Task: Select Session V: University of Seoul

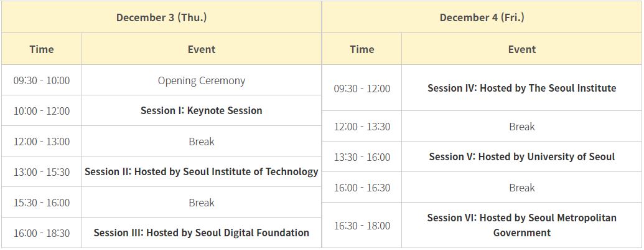Action: pyautogui.click(x=521, y=156)
